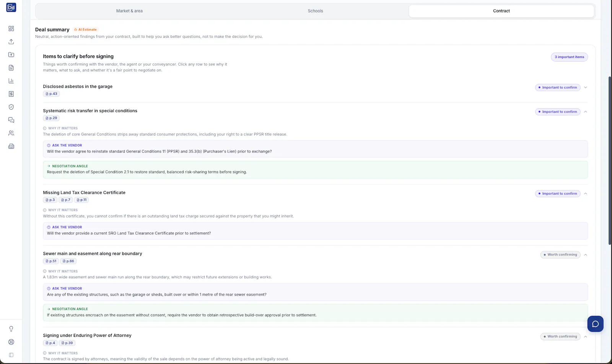Open page reference p.4
This screenshot has width=612, height=364.
50,343
